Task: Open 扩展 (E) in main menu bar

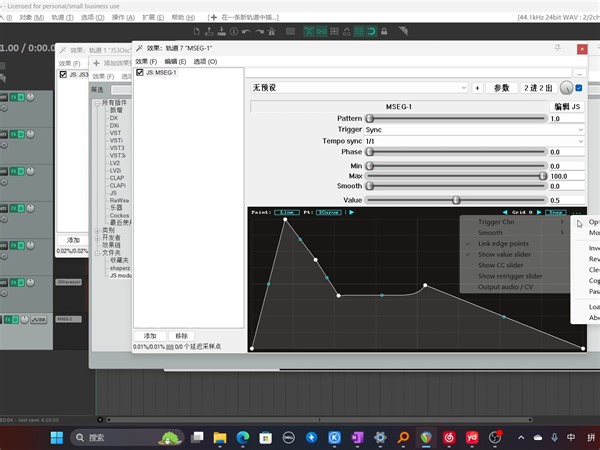Action: click(153, 17)
